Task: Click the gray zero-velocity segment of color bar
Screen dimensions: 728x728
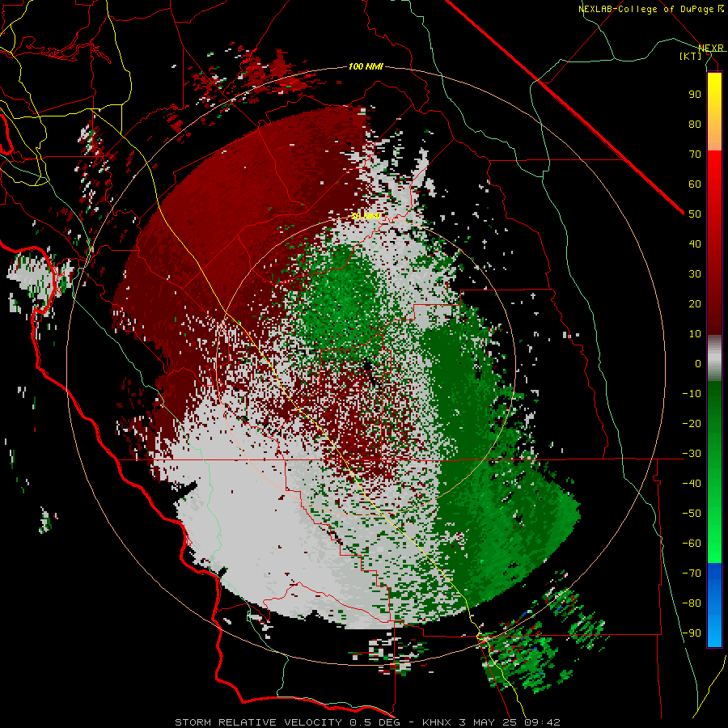Action: pos(714,358)
